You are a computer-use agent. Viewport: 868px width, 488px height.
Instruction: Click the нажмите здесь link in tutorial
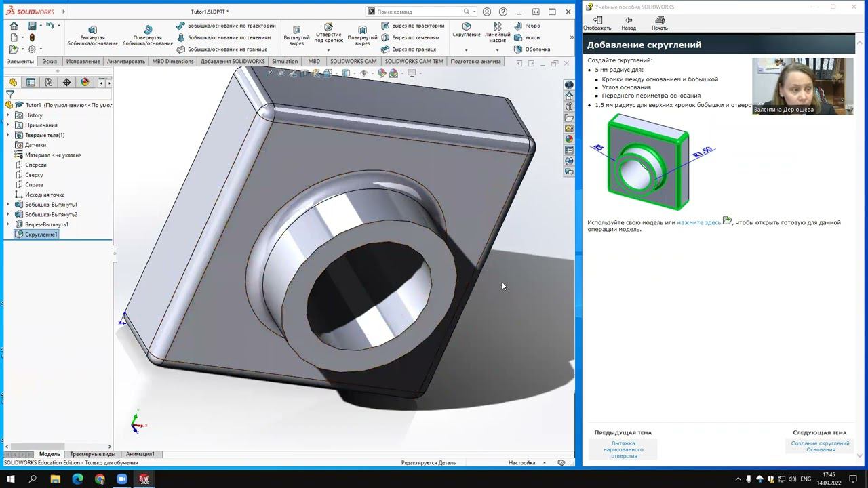click(698, 222)
